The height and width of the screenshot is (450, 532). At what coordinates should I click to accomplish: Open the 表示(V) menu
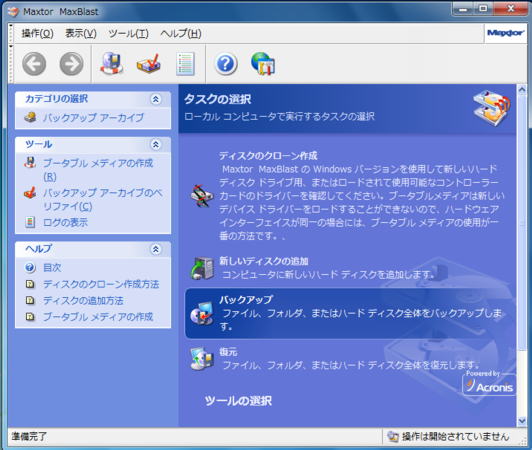81,33
